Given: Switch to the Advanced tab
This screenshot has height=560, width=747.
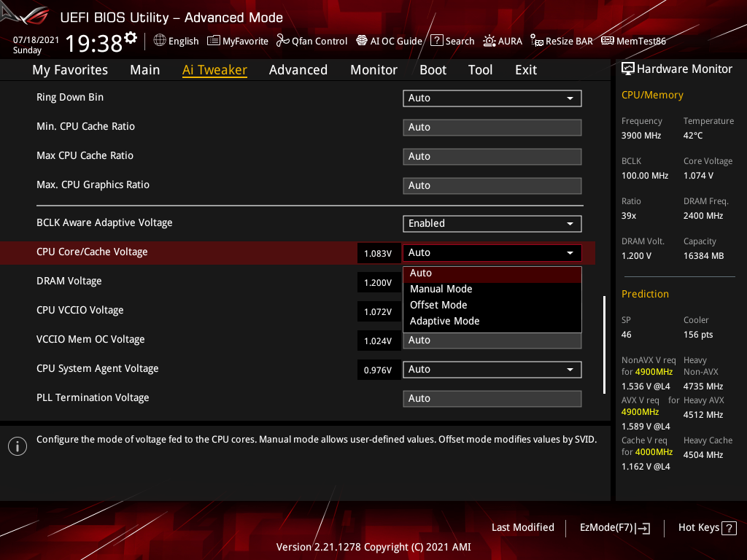Looking at the screenshot, I should (298, 69).
